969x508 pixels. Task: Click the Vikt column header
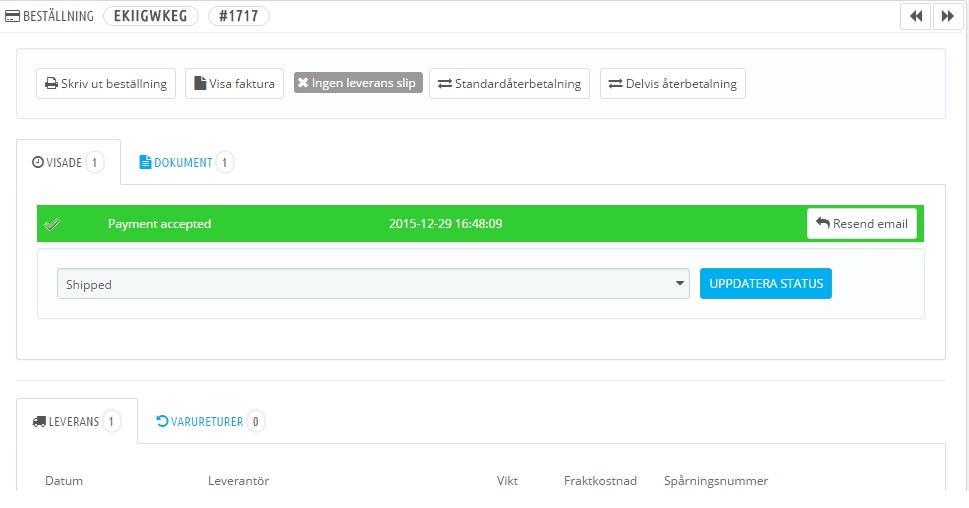pos(507,481)
